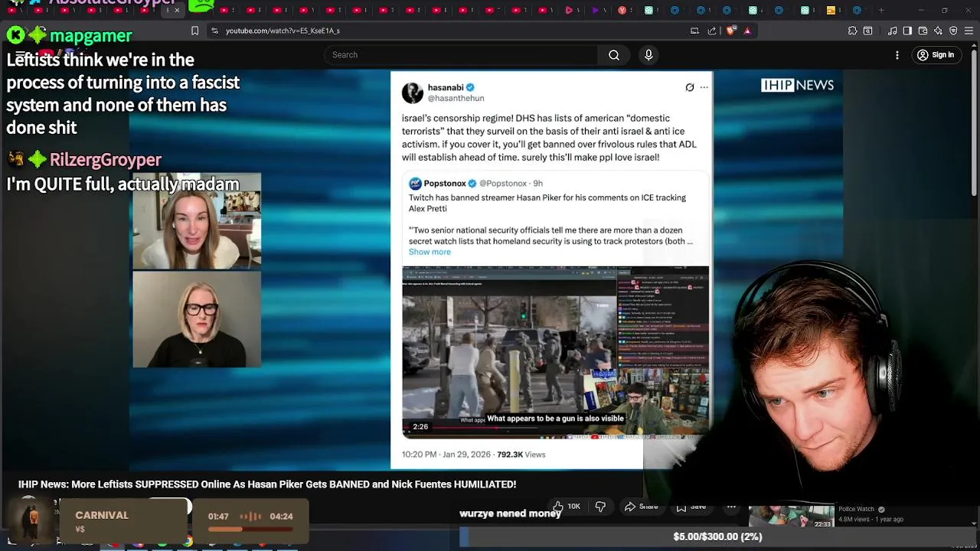Click 792.3K Views text on tweet
Image resolution: width=980 pixels, height=551 pixels.
click(x=521, y=455)
